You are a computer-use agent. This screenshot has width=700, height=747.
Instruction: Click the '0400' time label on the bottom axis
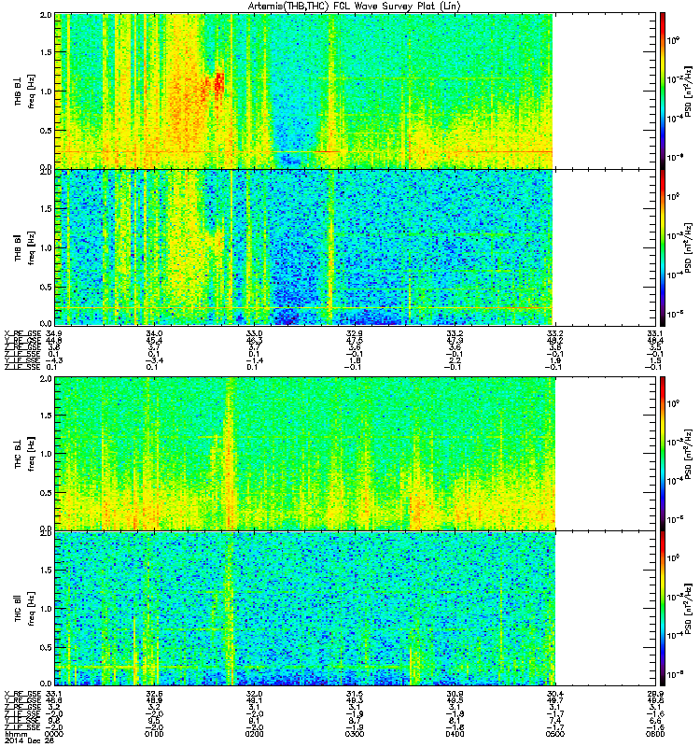coord(455,734)
